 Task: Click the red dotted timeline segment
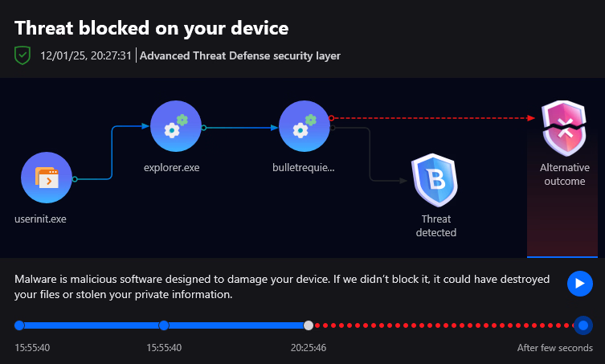tap(442, 325)
